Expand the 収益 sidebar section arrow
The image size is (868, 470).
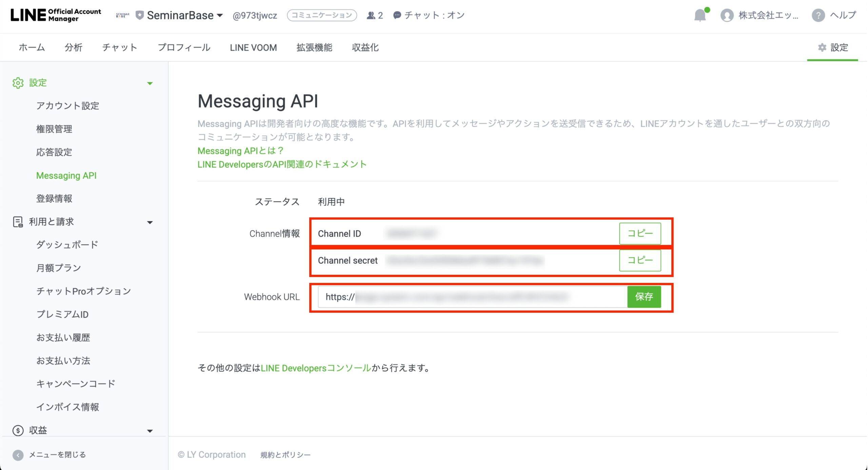click(150, 431)
